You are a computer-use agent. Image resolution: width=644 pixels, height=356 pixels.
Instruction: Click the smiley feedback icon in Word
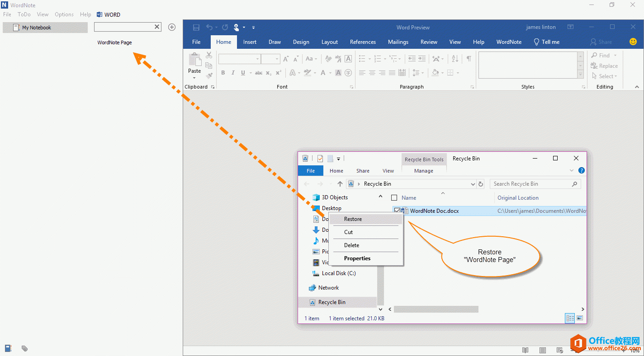coord(633,42)
